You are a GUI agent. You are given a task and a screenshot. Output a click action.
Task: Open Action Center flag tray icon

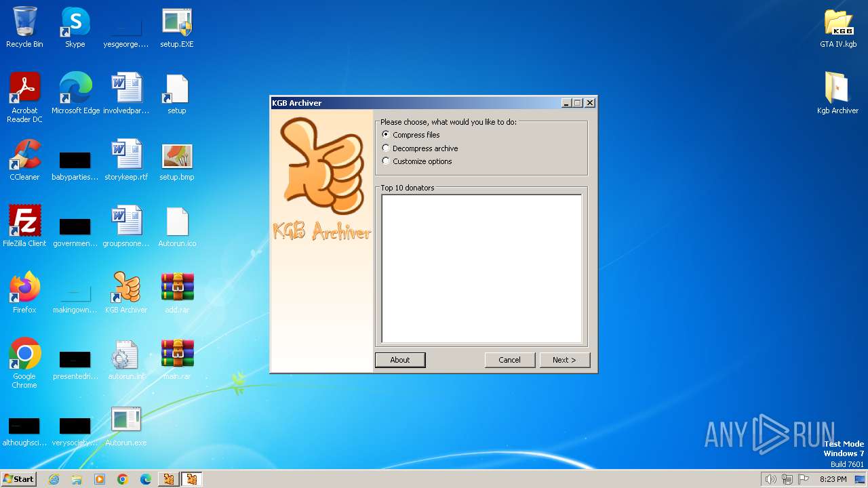[804, 479]
